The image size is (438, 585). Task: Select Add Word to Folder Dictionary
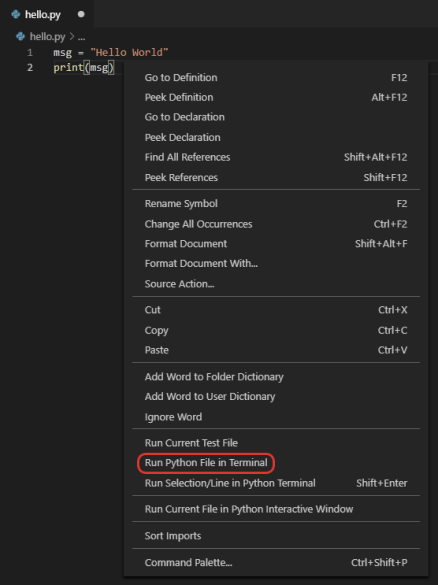coord(276,376)
